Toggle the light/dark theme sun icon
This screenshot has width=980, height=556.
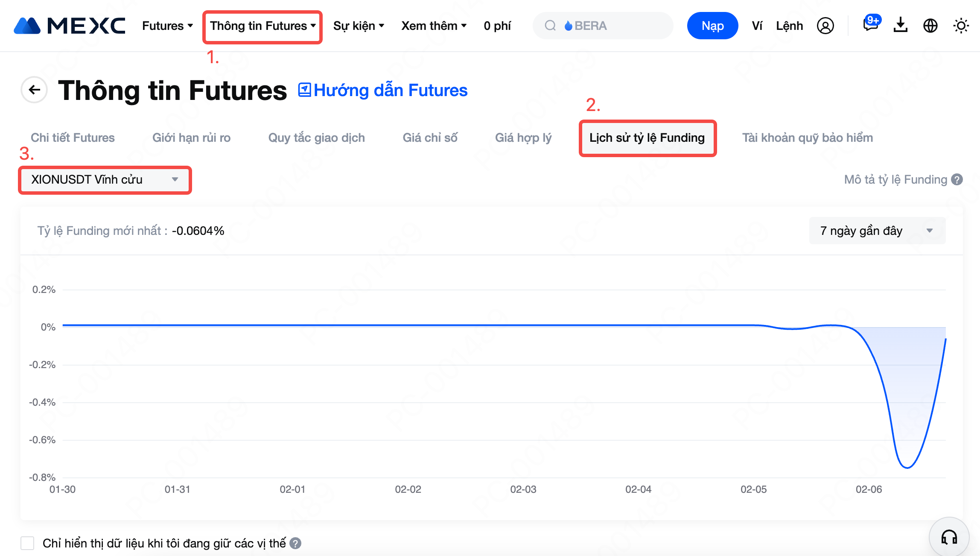click(x=961, y=26)
